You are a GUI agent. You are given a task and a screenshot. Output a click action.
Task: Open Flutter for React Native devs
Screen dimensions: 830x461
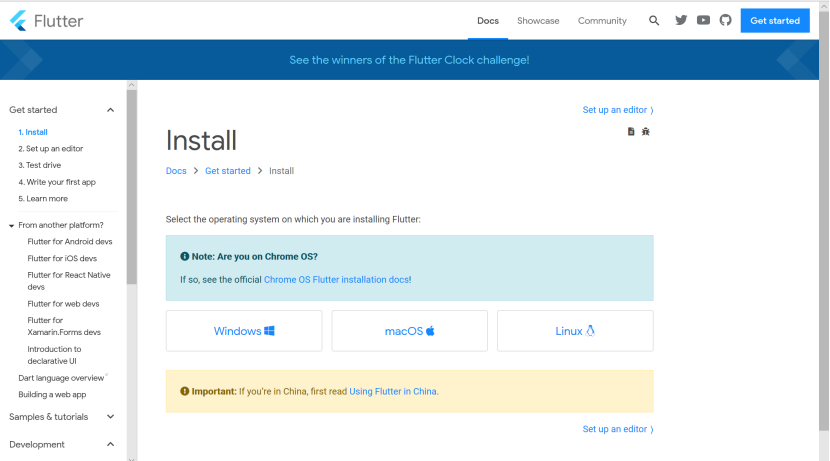69,281
